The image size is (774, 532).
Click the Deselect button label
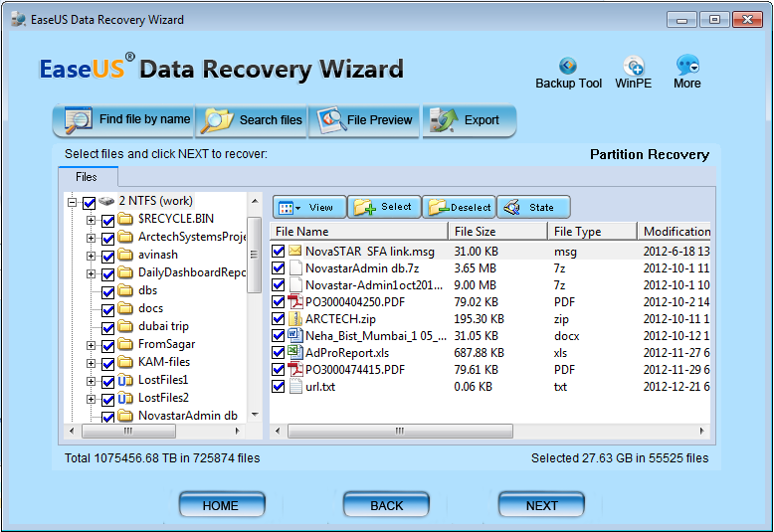(471, 207)
